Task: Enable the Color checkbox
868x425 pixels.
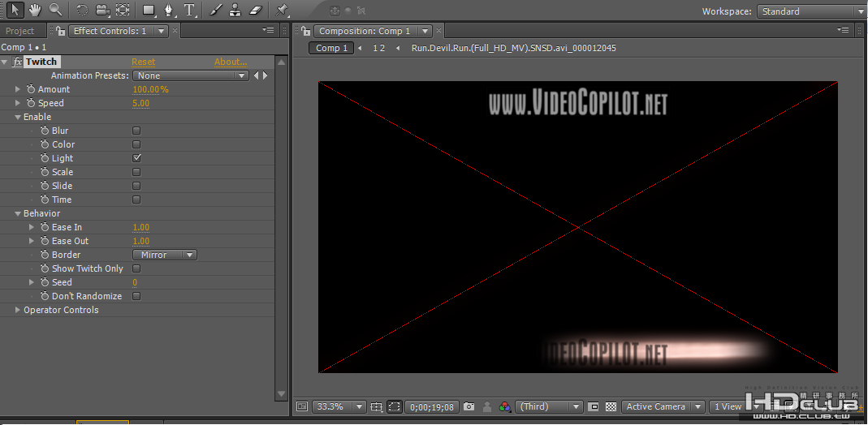Action: 136,144
